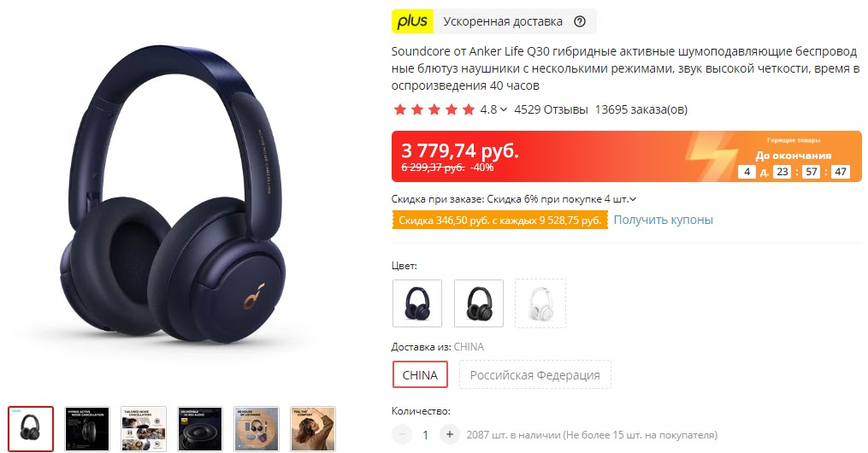The width and height of the screenshot is (868, 453).
Task: View the Tailored Noise Cancellation thumbnail
Action: pyautogui.click(x=144, y=429)
